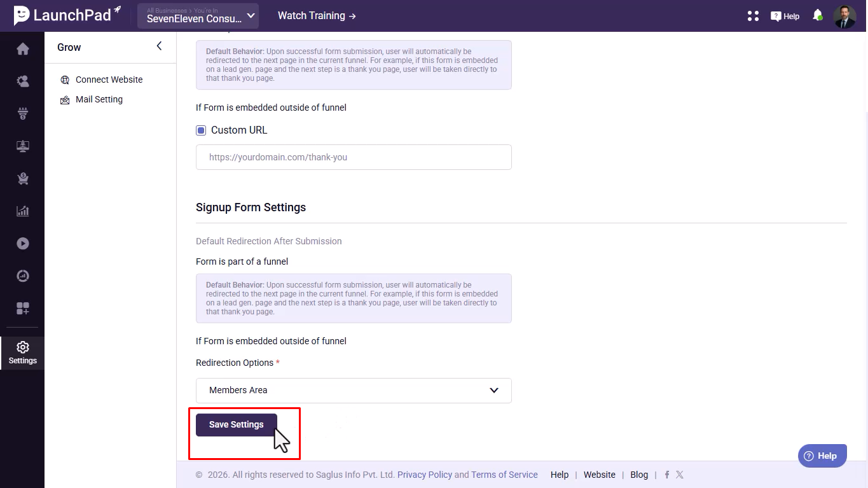The width and height of the screenshot is (868, 488).
Task: Click the shopping cart sidebar icon
Action: [23, 179]
